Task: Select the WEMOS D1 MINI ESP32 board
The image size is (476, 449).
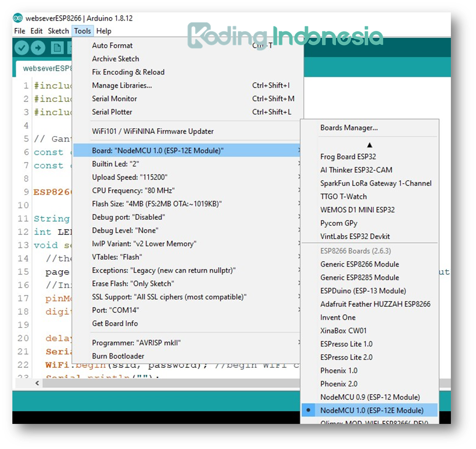Action: [x=370, y=210]
